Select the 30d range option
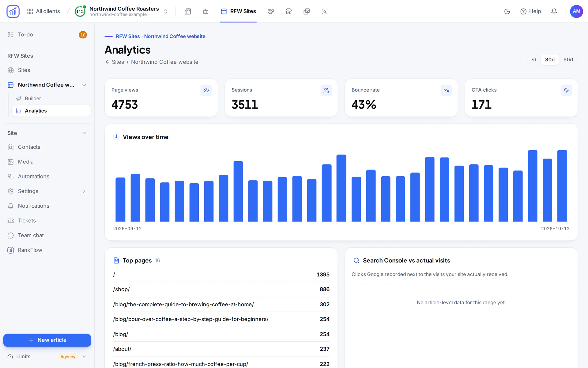Image resolution: width=588 pixels, height=368 pixels. (550, 59)
